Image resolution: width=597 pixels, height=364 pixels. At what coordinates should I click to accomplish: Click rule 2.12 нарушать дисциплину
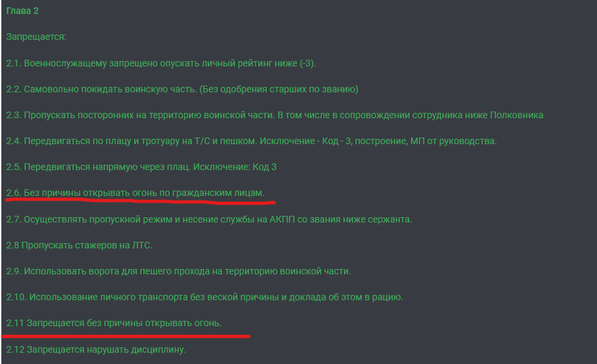(96, 349)
